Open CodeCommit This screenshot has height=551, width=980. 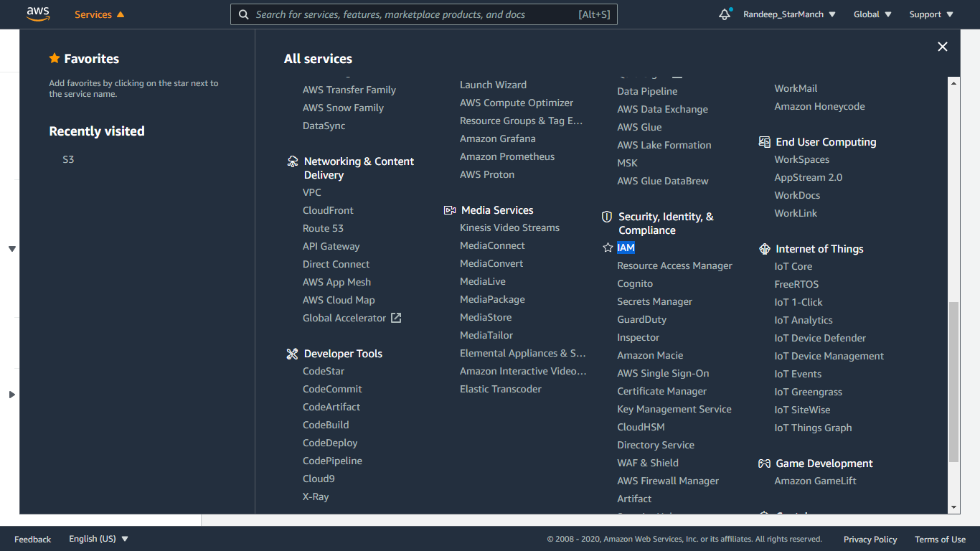click(x=332, y=389)
